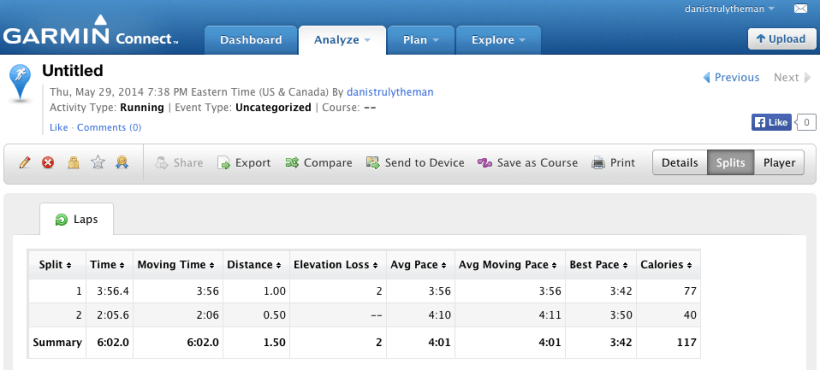Click split 2 Best Pace 3:50
The width and height of the screenshot is (820, 370).
click(621, 316)
